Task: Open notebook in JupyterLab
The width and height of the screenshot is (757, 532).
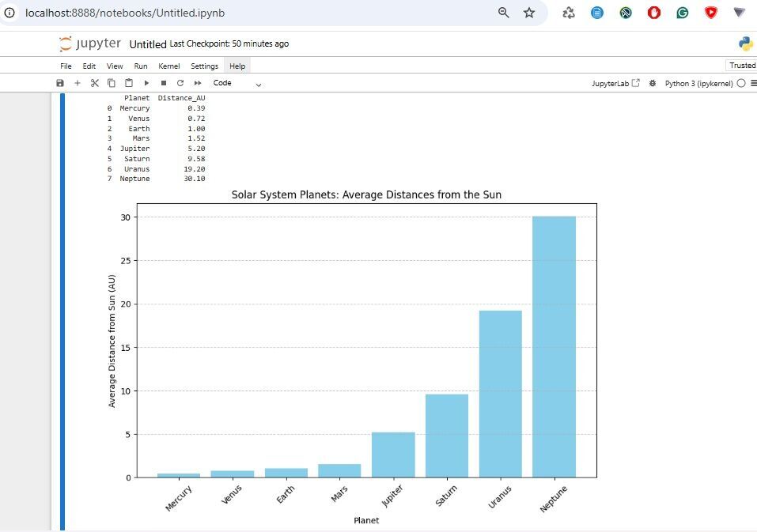Action: [615, 83]
